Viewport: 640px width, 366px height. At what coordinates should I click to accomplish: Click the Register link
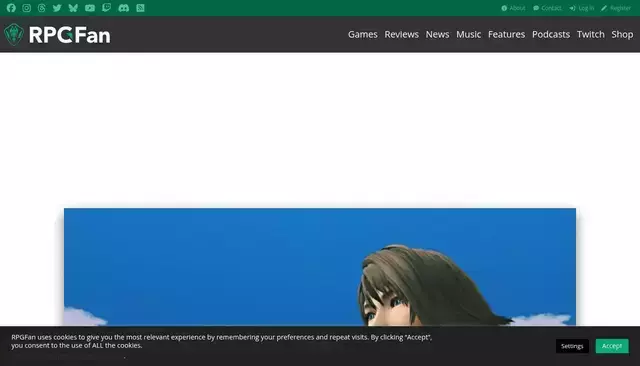pyautogui.click(x=616, y=8)
